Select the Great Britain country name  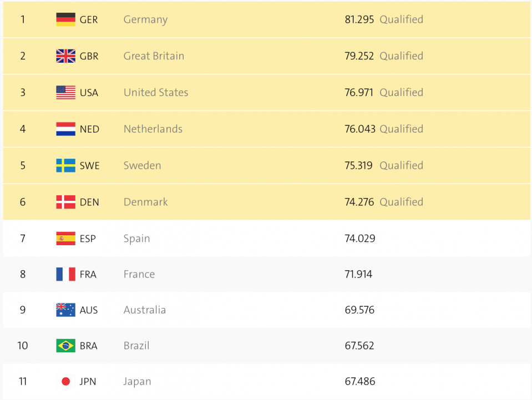(x=154, y=56)
